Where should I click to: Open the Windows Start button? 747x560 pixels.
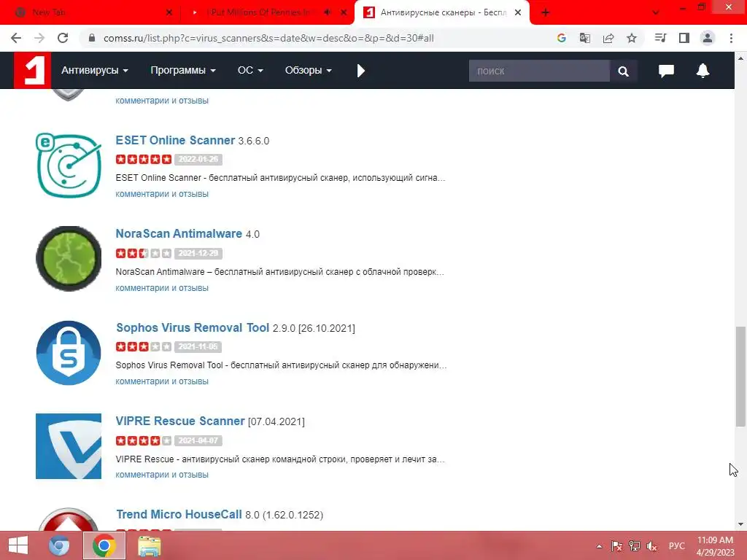tap(18, 545)
